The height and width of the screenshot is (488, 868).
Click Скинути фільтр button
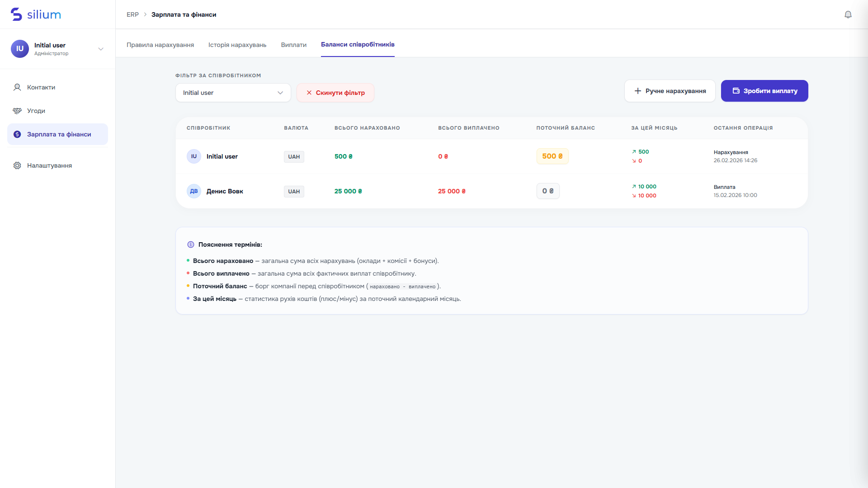pos(335,93)
